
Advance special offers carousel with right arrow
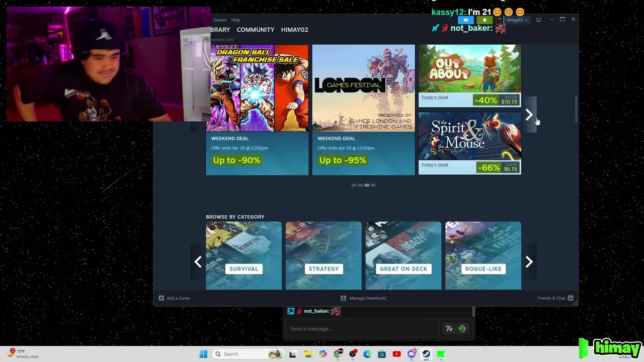(529, 115)
